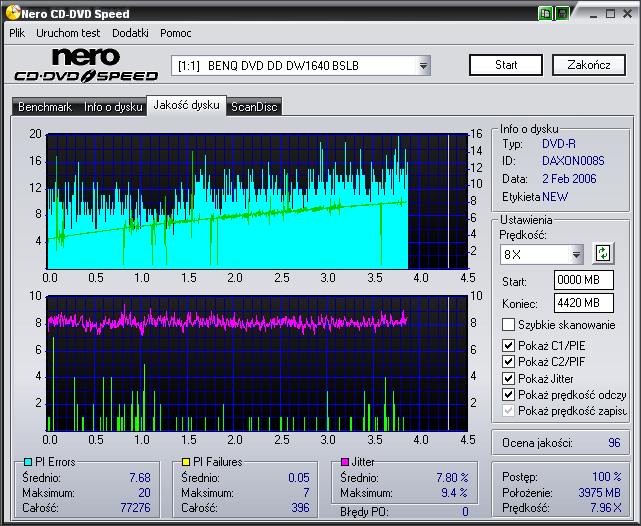Open the Dodatki menu

point(130,33)
